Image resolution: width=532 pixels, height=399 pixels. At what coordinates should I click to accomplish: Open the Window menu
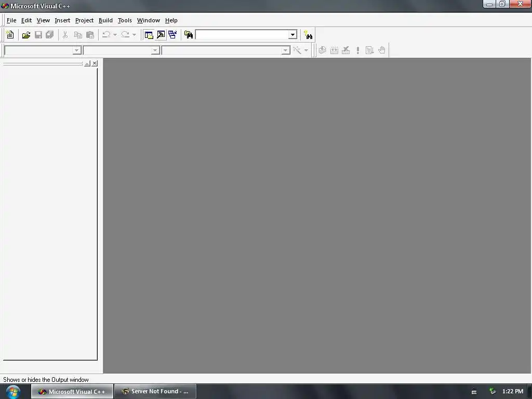click(148, 20)
